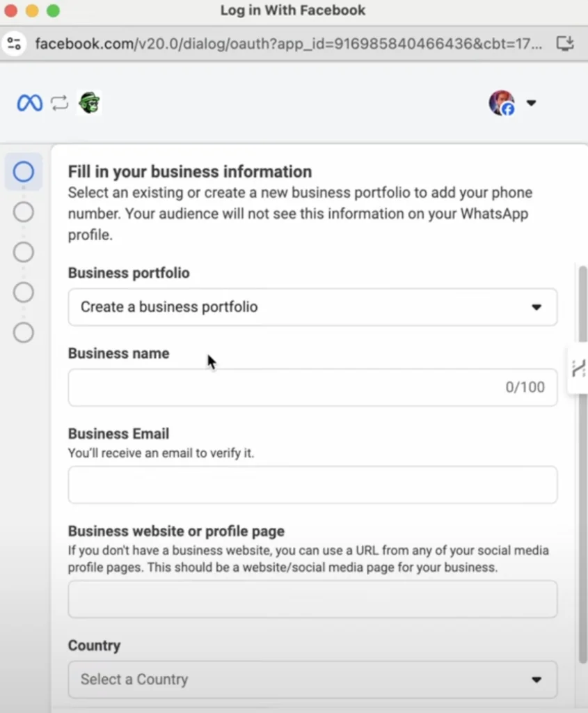Select the second step circle in sidebar
Screen dimensions: 588x713
23,212
